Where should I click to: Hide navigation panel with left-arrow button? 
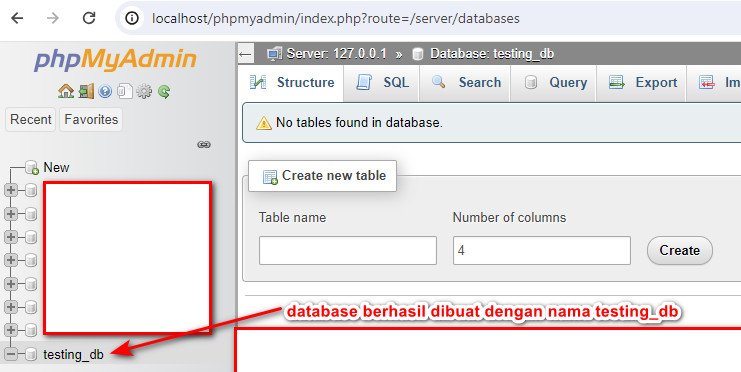click(245, 54)
